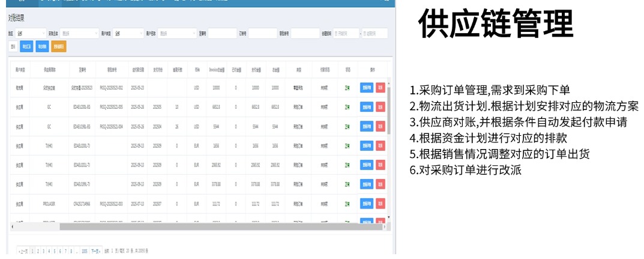
Task: Click the white query button below filters
Action: pyautogui.click(x=13, y=46)
